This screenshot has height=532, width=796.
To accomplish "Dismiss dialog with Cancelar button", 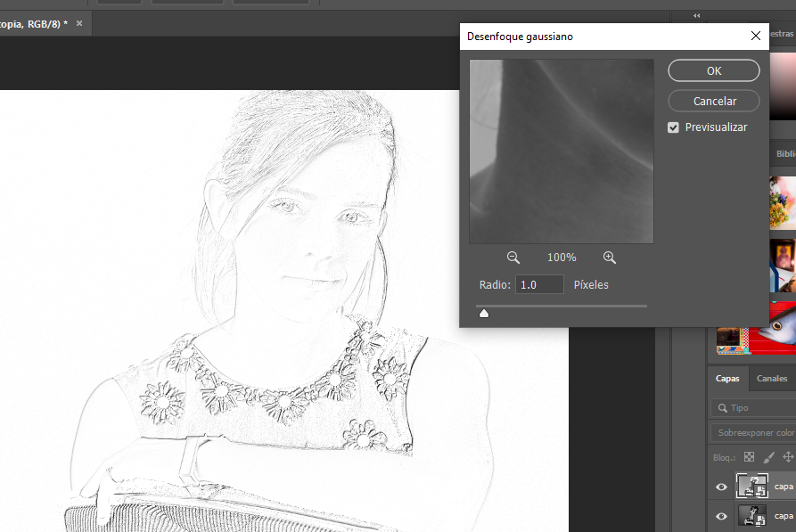I will [x=713, y=101].
